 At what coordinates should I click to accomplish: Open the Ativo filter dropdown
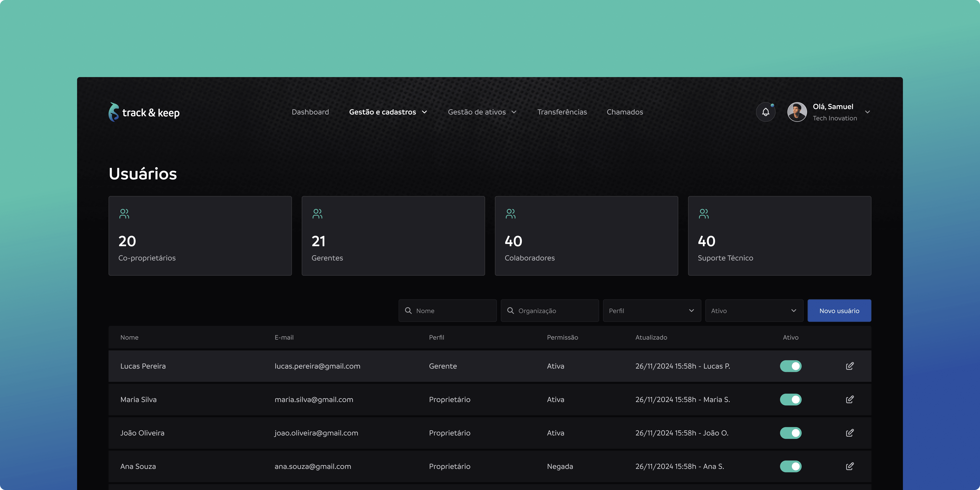pyautogui.click(x=754, y=310)
